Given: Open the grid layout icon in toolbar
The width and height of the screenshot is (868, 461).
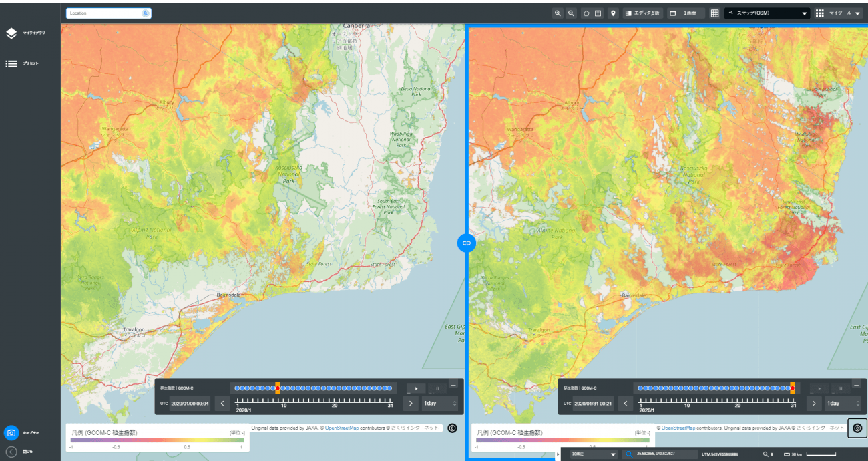Looking at the screenshot, I should [x=714, y=13].
